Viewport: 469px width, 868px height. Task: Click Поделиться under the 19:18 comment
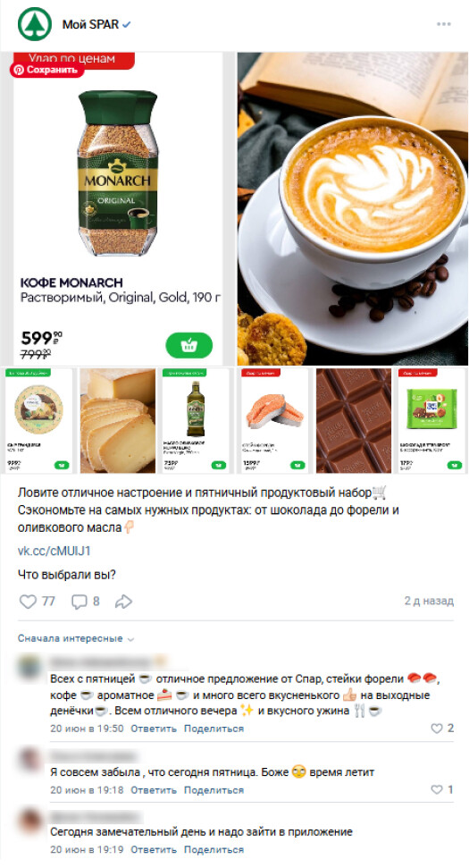pyautogui.click(x=214, y=790)
